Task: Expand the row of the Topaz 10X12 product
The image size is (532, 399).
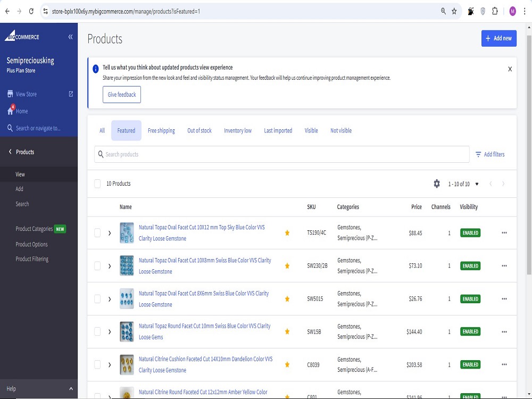Action: tap(110, 233)
